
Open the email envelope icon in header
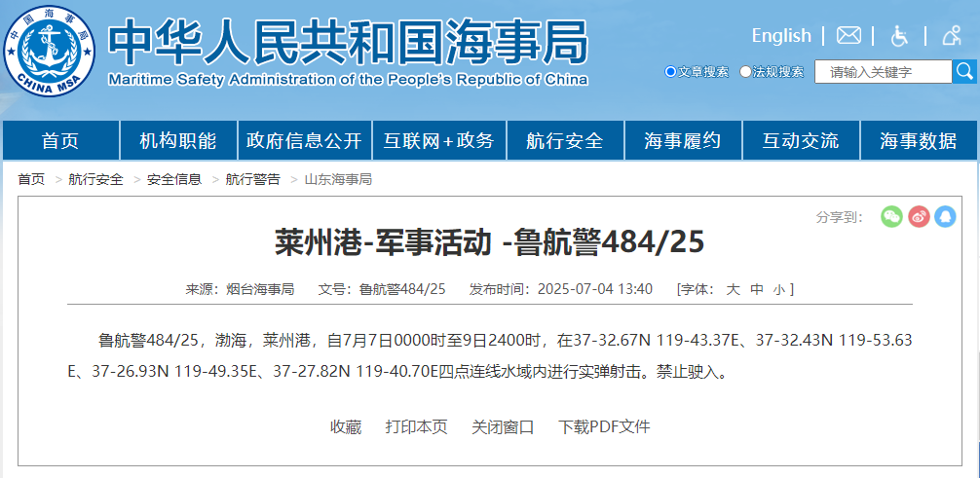click(x=848, y=35)
